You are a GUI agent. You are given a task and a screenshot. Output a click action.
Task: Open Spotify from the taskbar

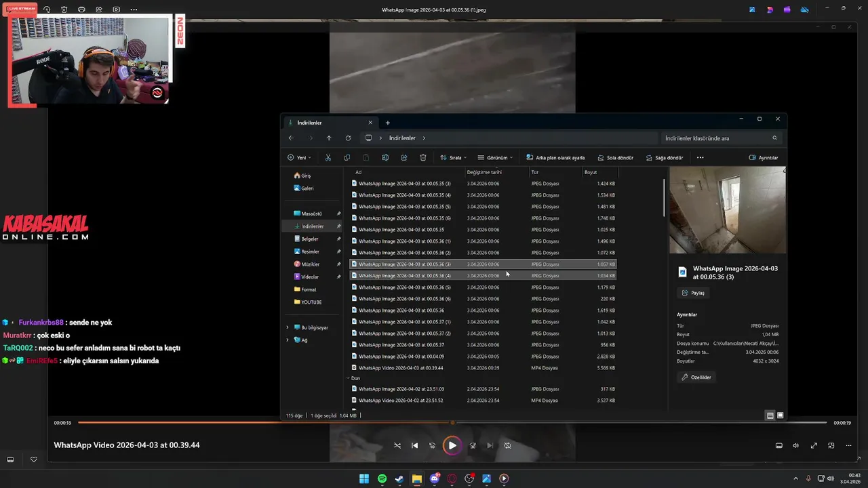coord(382,479)
